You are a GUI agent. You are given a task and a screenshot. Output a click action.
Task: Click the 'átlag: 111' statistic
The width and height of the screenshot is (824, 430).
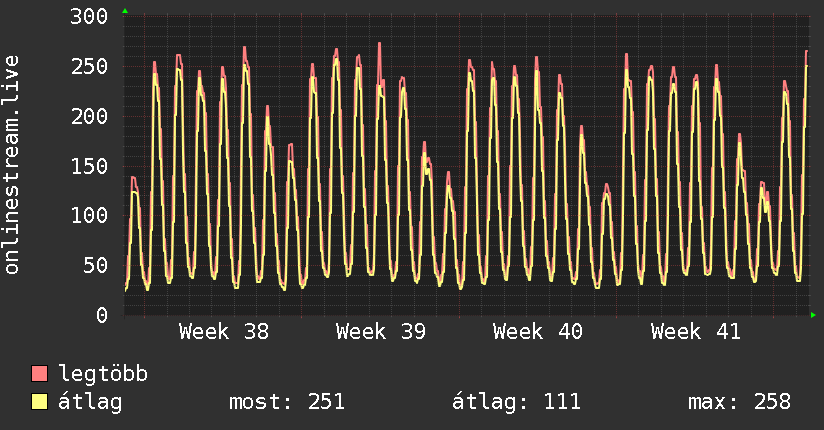tap(517, 402)
